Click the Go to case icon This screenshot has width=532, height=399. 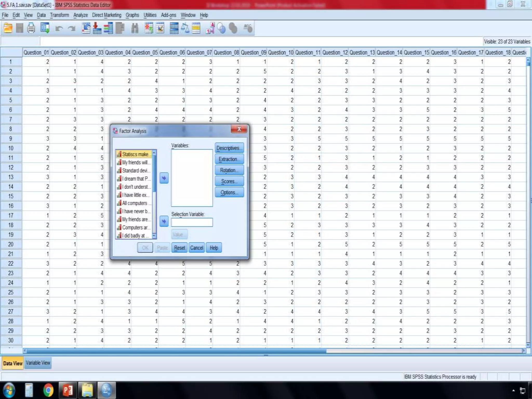tap(86, 28)
